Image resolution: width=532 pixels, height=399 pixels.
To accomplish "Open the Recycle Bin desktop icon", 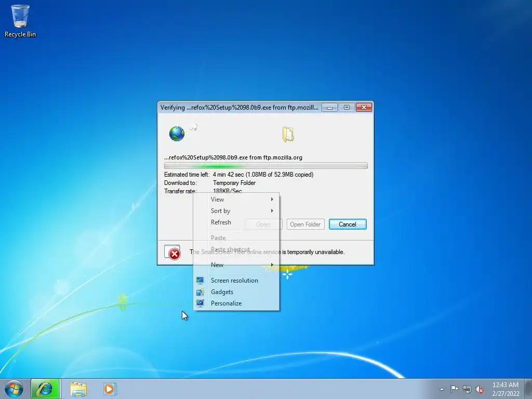I will (20, 21).
